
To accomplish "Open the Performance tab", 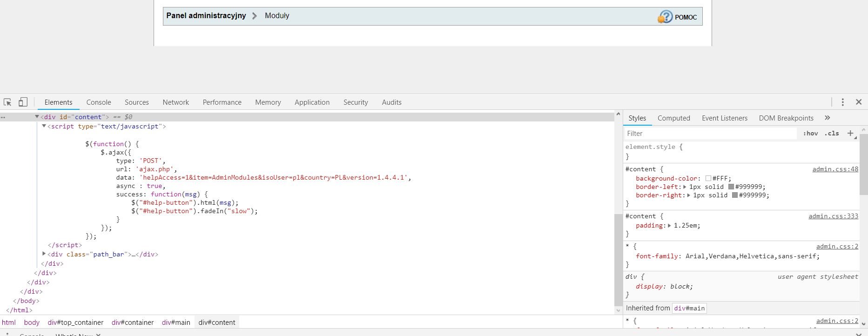I will click(222, 102).
